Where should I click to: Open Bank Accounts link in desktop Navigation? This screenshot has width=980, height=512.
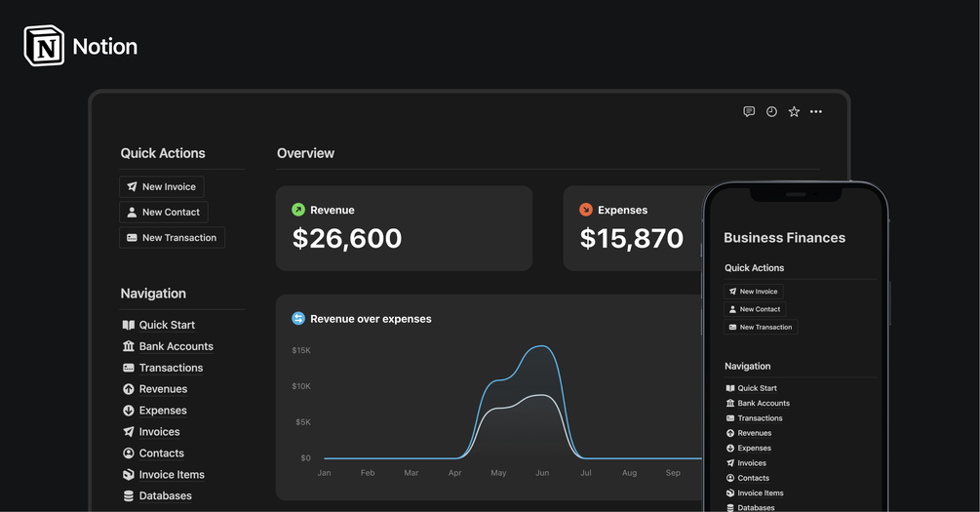[x=176, y=345]
